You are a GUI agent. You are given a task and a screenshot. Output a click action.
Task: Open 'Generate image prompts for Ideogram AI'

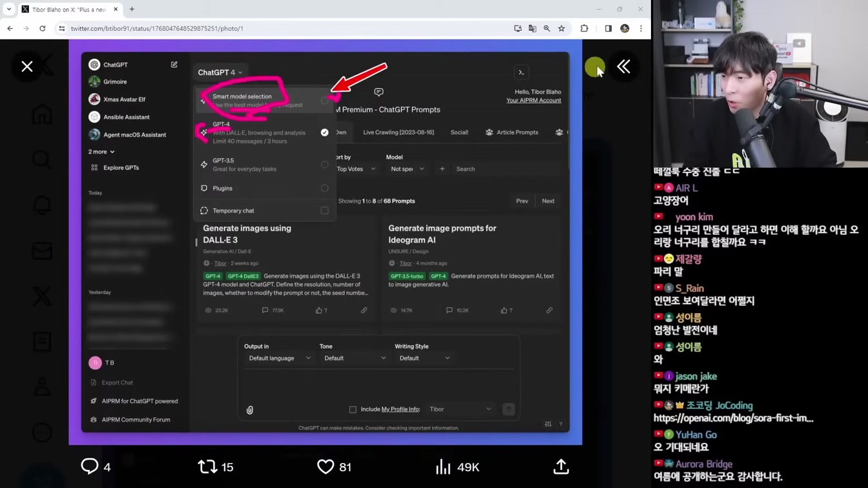(442, 234)
